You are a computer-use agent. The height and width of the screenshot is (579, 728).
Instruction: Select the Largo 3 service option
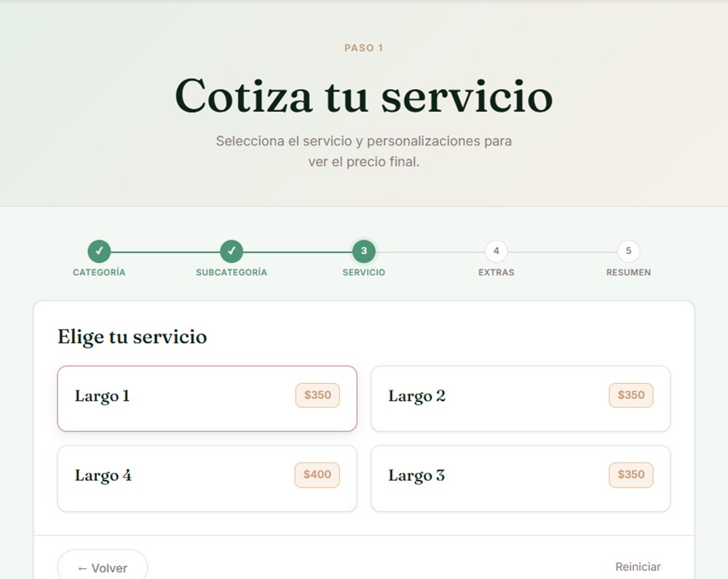click(x=521, y=478)
